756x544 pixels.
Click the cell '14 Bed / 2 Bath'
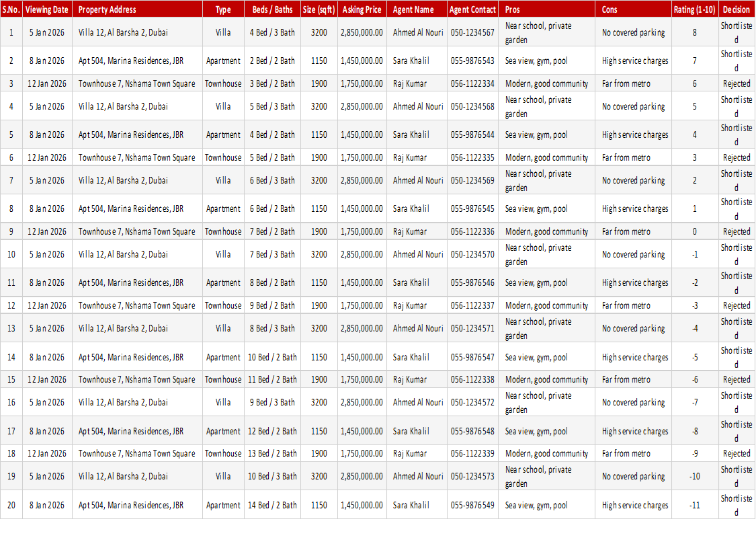272,505
